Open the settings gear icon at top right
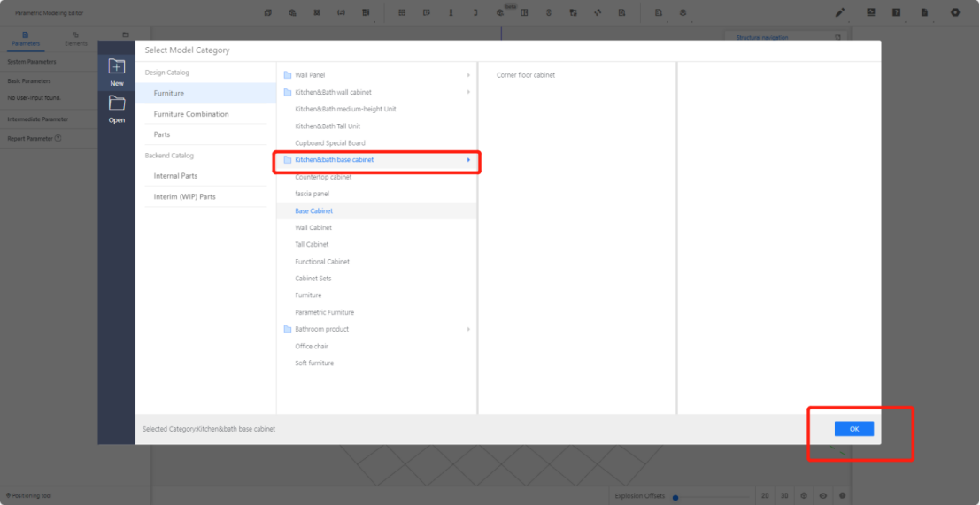Viewport: 980px width, 505px height. point(954,12)
